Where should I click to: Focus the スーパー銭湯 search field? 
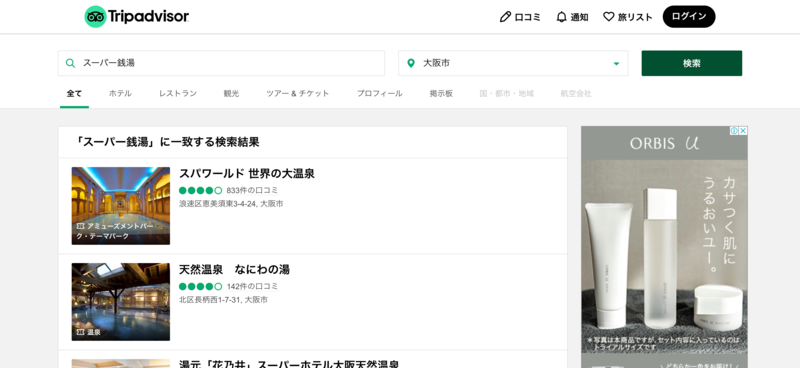point(221,63)
